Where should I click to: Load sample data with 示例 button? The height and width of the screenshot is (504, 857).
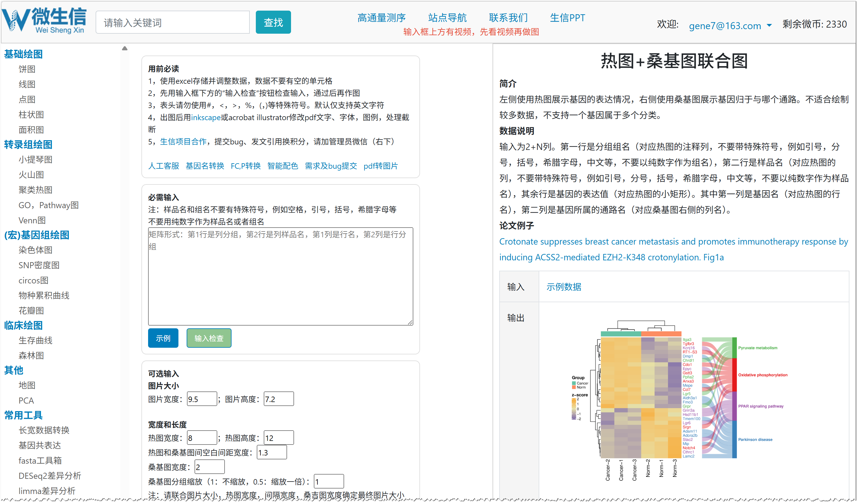point(163,338)
